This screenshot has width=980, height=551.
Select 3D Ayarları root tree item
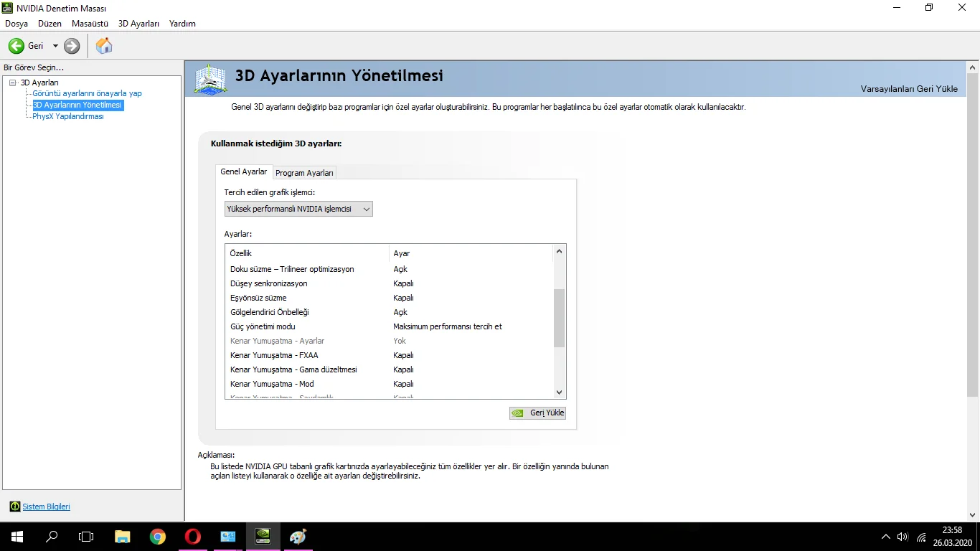pos(39,83)
